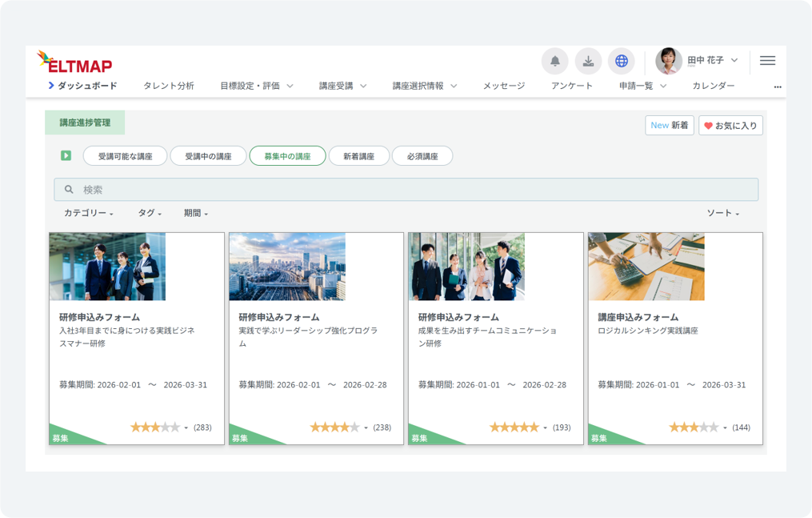Click the ELTMAP logo

[x=74, y=62]
